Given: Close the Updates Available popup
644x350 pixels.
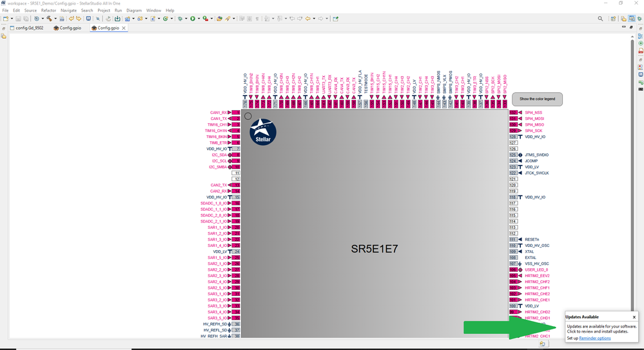Looking at the screenshot, I should point(634,316).
